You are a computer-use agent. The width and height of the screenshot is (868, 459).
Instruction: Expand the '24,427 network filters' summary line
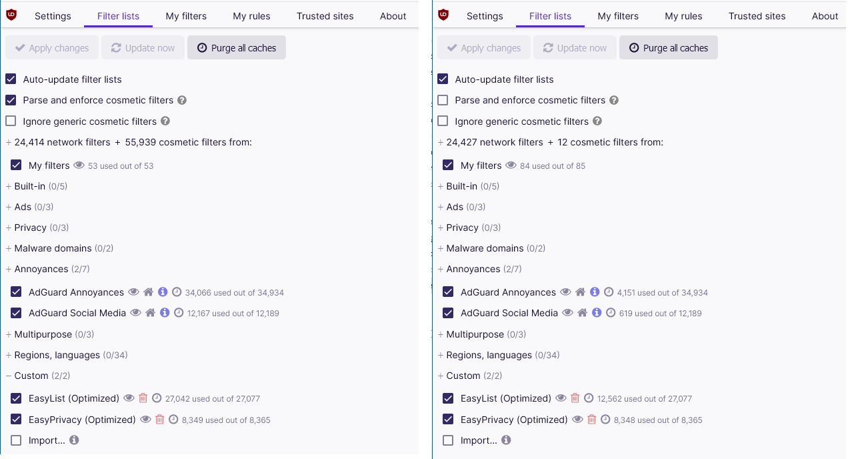pos(441,142)
